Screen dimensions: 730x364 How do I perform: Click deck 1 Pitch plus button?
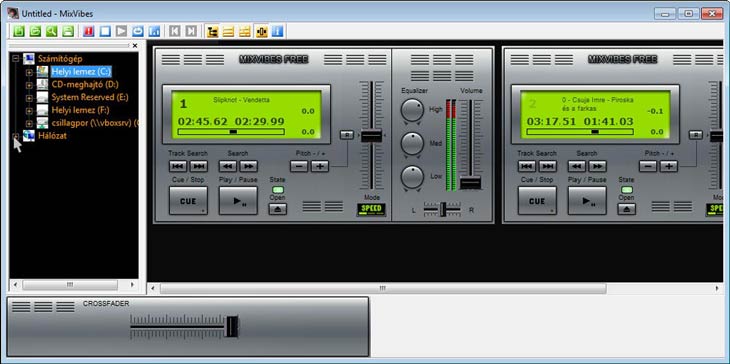click(320, 166)
